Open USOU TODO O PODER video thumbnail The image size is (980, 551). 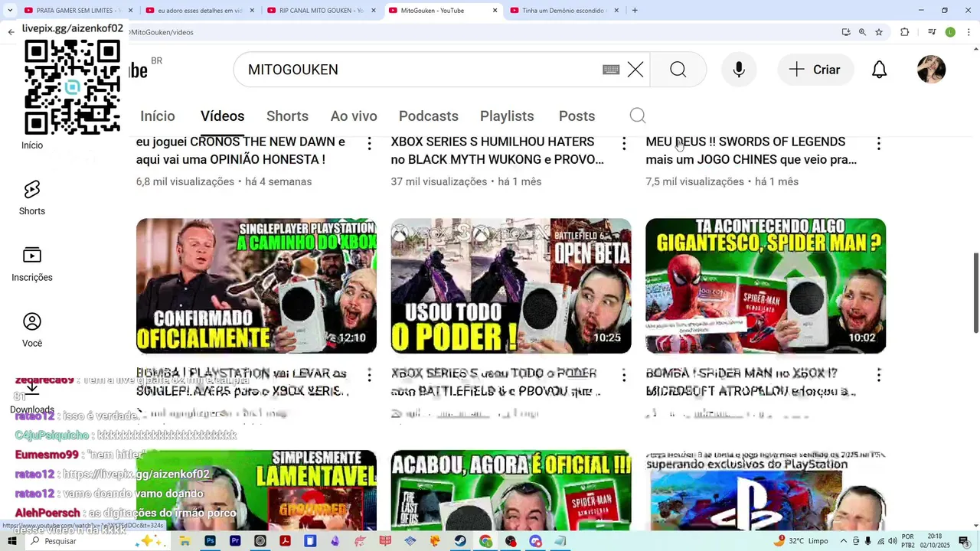(511, 286)
